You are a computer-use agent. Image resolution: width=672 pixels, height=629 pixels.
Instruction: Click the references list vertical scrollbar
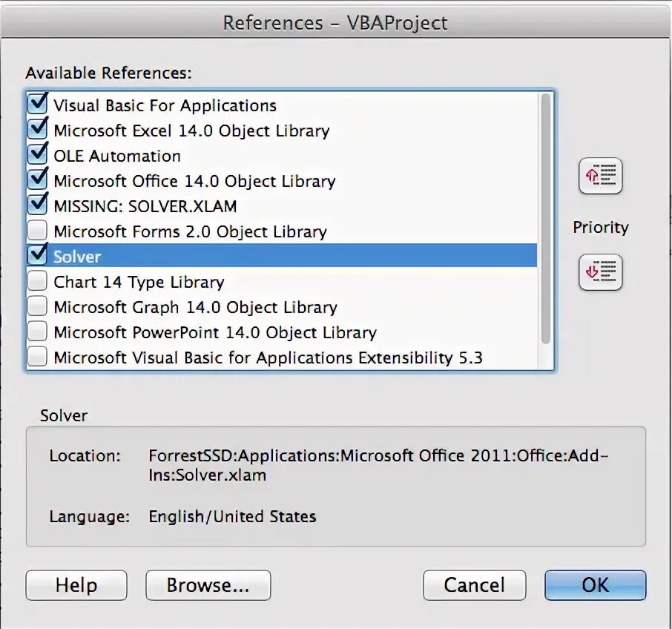pos(546,219)
